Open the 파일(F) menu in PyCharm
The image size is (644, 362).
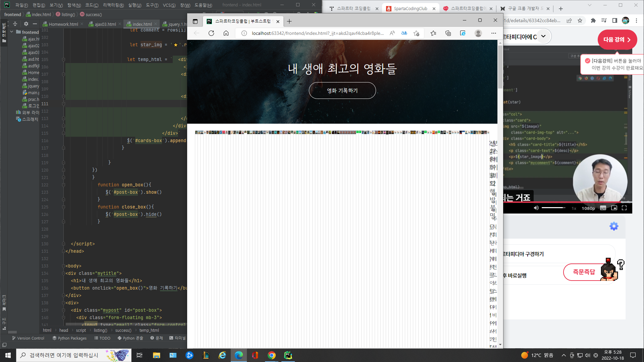coord(21,5)
